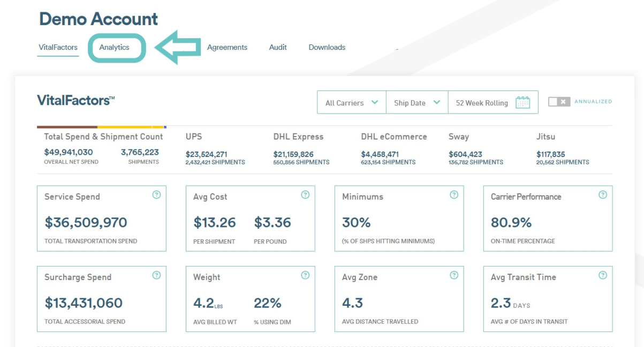
Task: Open the calendar date picker icon
Action: click(x=522, y=103)
